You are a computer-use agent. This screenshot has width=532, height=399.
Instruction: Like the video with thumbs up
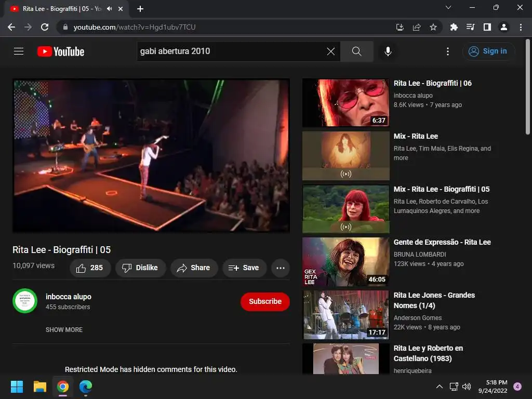(x=90, y=268)
